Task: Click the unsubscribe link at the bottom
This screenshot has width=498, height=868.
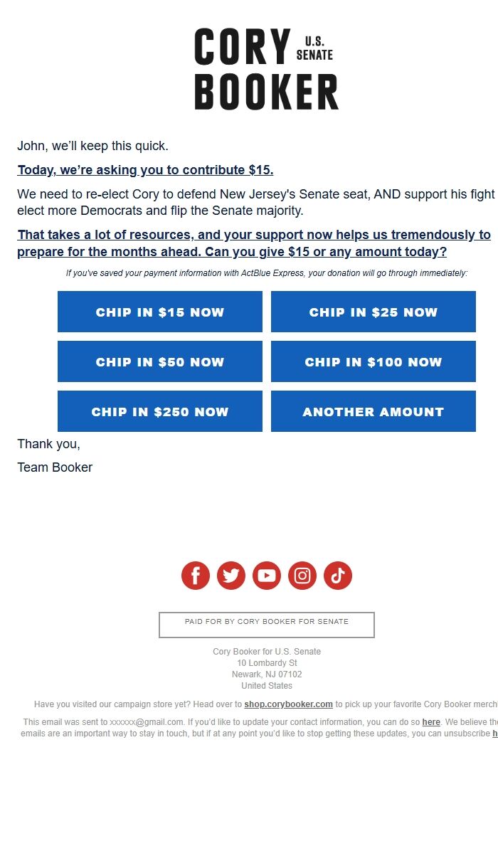Action: pyautogui.click(x=496, y=733)
